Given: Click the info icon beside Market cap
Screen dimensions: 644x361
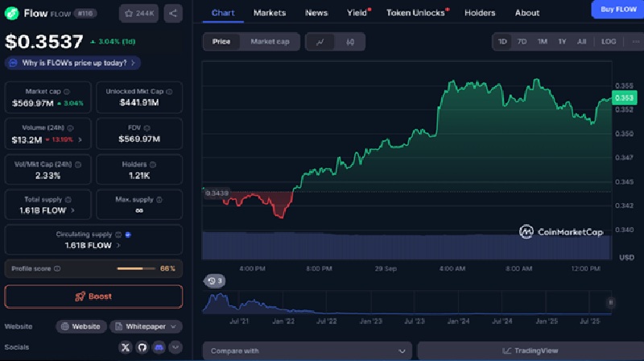Looking at the screenshot, I should coord(68,92).
